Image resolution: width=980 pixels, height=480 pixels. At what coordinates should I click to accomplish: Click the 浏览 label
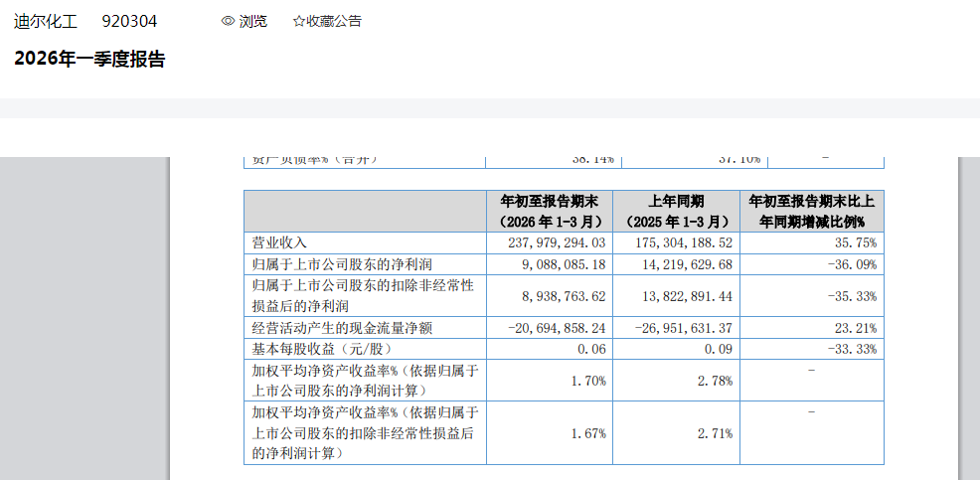click(252, 21)
